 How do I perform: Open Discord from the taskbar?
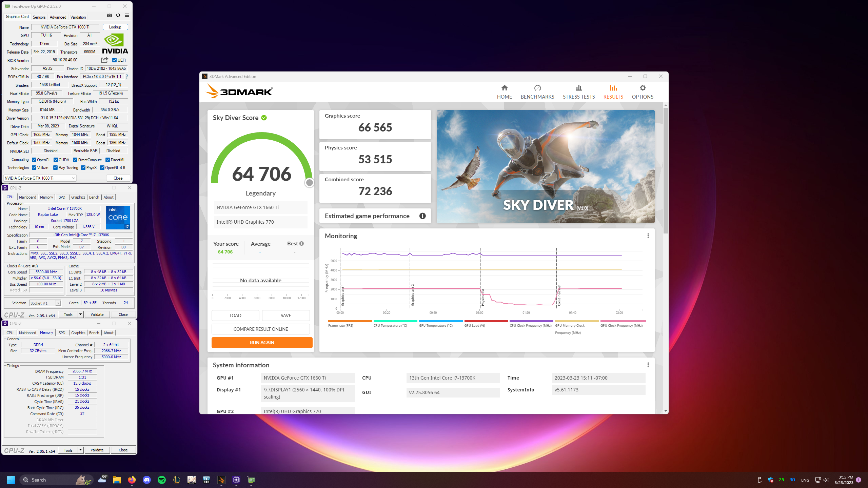click(x=147, y=480)
